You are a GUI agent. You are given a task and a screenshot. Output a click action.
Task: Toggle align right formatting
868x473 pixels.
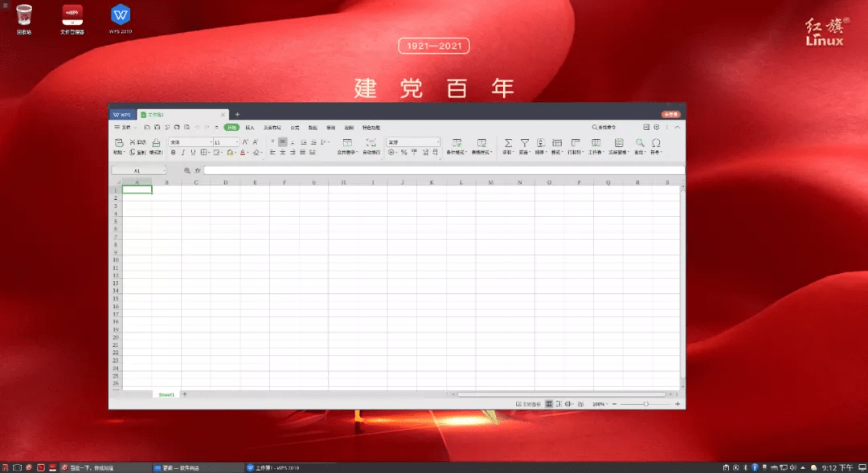(x=293, y=152)
